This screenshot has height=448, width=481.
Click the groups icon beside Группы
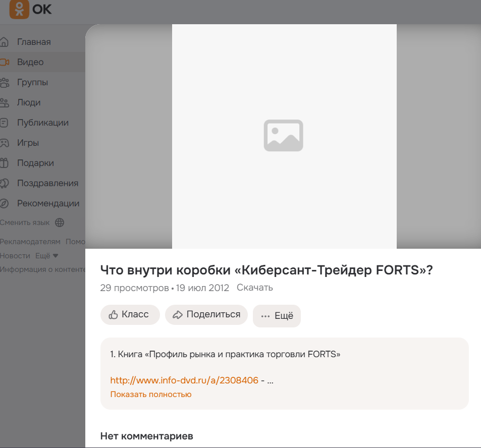(x=5, y=82)
